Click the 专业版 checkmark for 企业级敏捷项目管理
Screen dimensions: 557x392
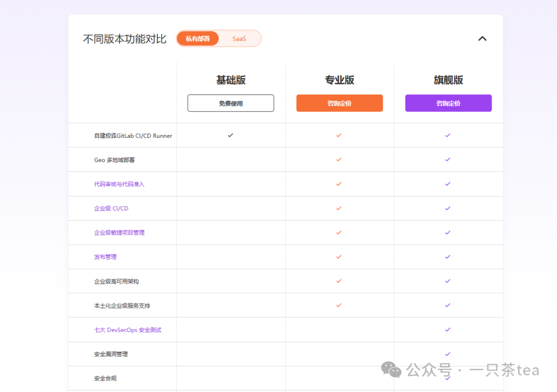339,233
